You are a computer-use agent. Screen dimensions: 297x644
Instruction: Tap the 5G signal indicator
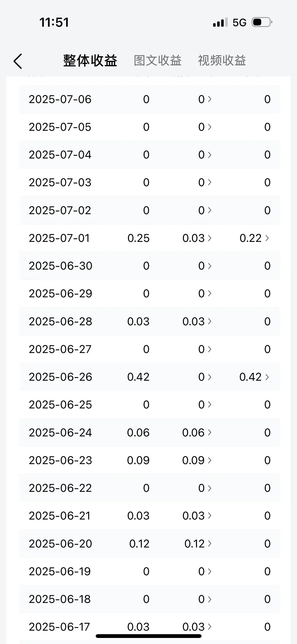(239, 23)
